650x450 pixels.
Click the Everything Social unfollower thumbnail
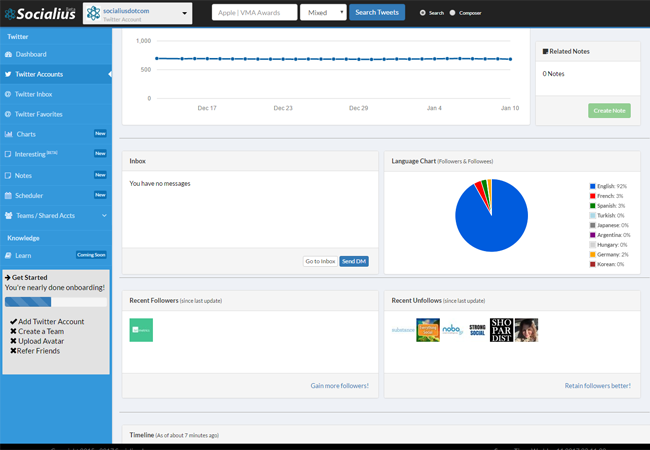[428, 330]
